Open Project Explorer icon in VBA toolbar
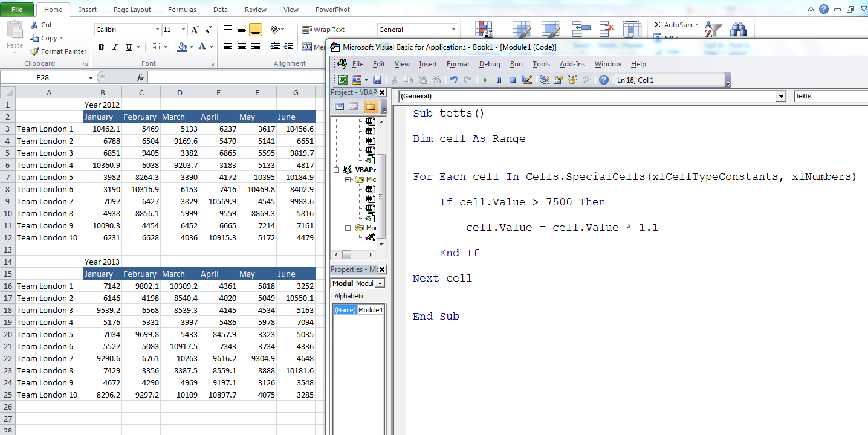This screenshot has height=435, width=868. point(544,80)
